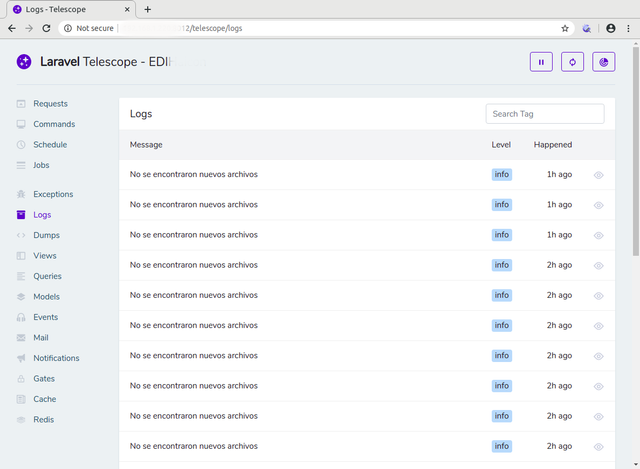Viewport: 640px width, 469px height.
Task: Pause Telescope recording with the pause button
Action: click(x=541, y=62)
